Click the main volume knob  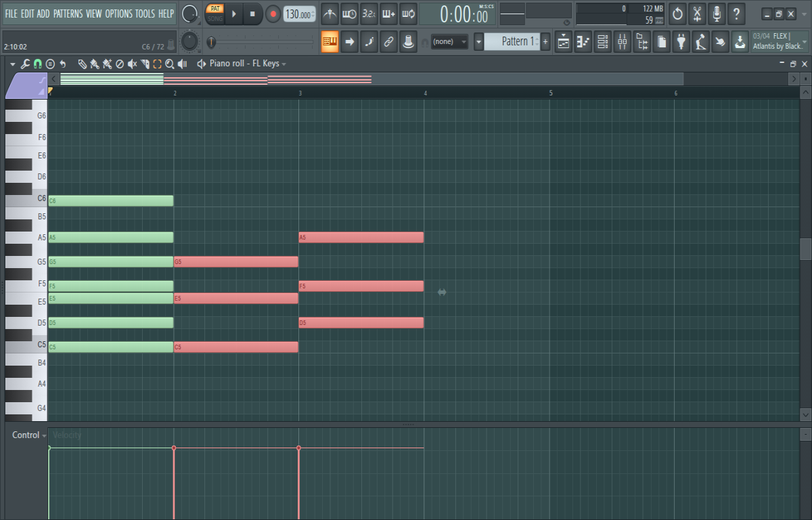[190, 14]
